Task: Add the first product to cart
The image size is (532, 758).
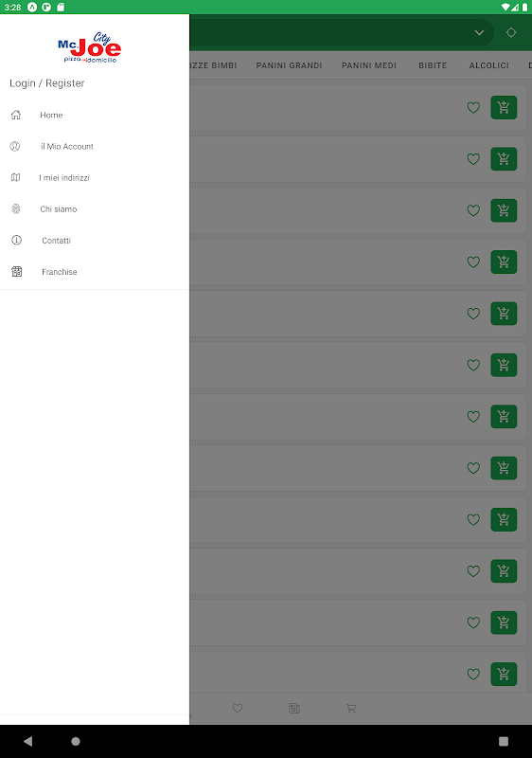Action: [504, 107]
